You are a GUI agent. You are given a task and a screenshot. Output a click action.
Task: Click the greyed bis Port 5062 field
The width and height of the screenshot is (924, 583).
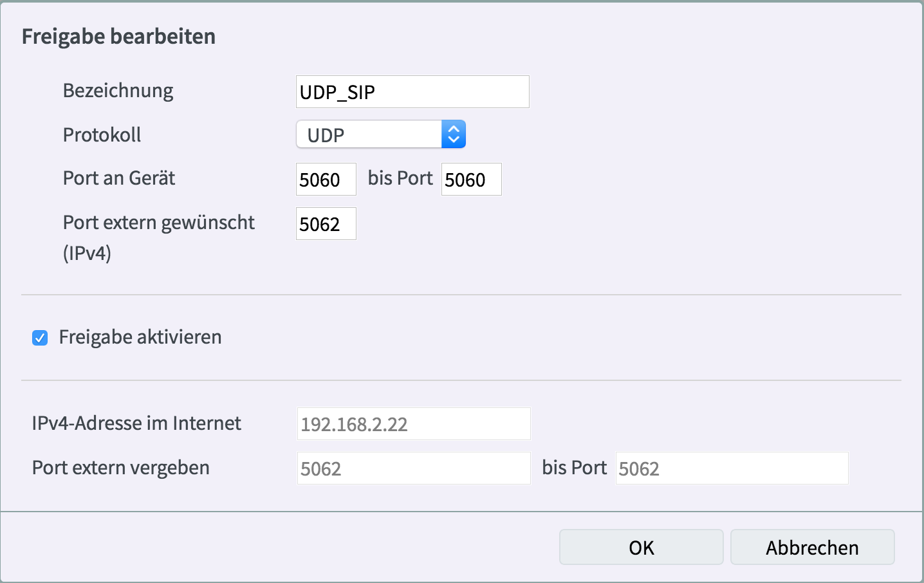[732, 468]
